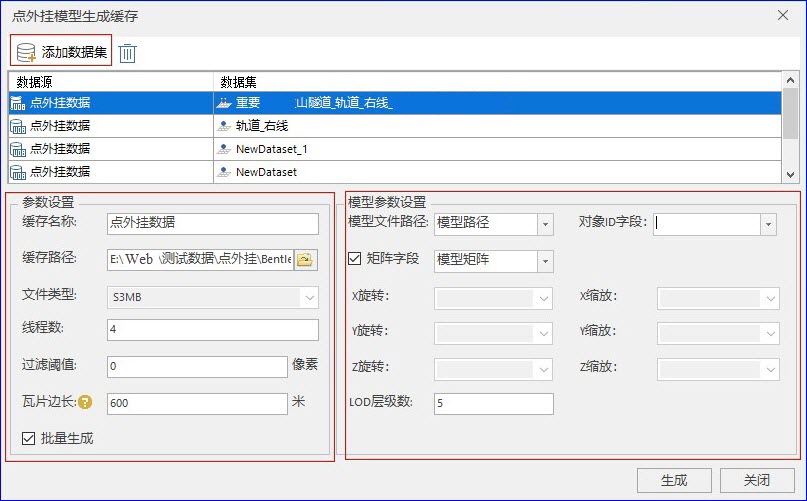Click the dataset list scrollbar down arrow

point(790,175)
